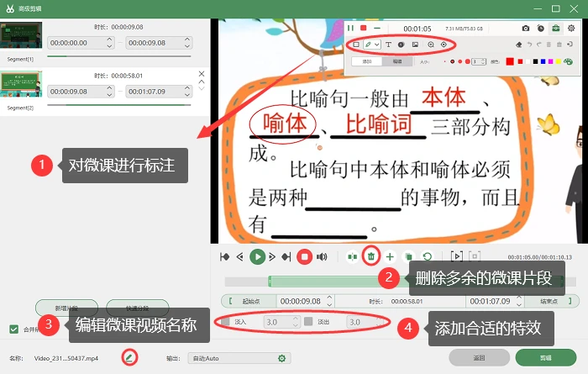Switch to the 编辑 tab
Screen dimensions: 588x374
tap(397, 61)
